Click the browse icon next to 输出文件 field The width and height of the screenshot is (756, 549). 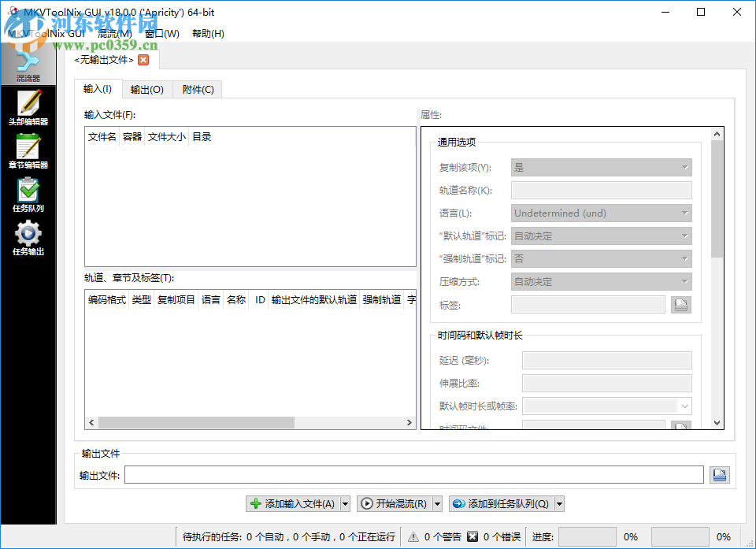pos(719,474)
